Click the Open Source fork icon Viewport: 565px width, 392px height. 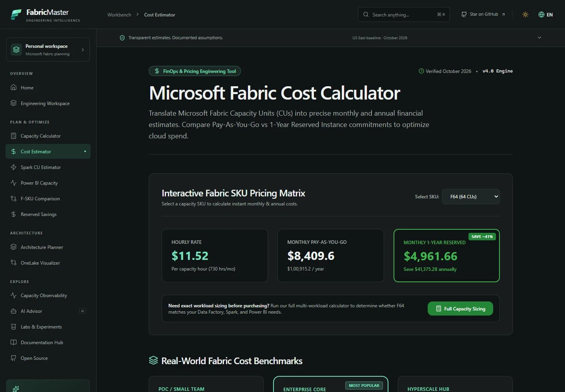[x=14, y=358]
